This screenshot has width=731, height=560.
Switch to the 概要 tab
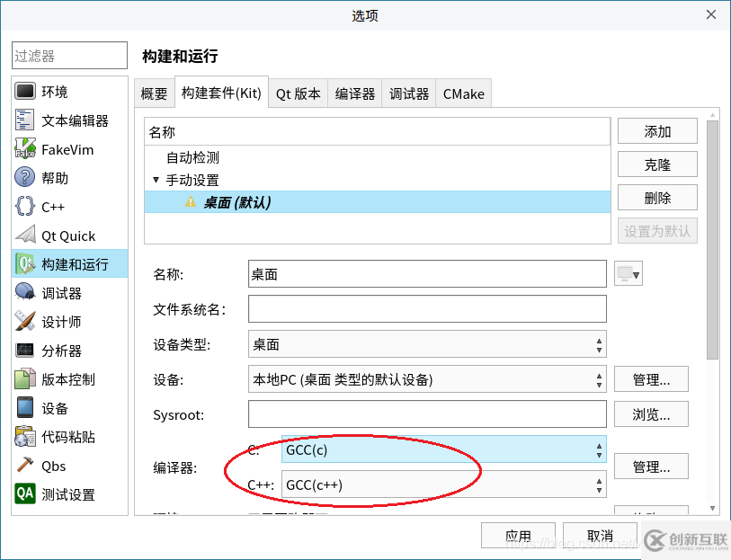pyautogui.click(x=155, y=93)
